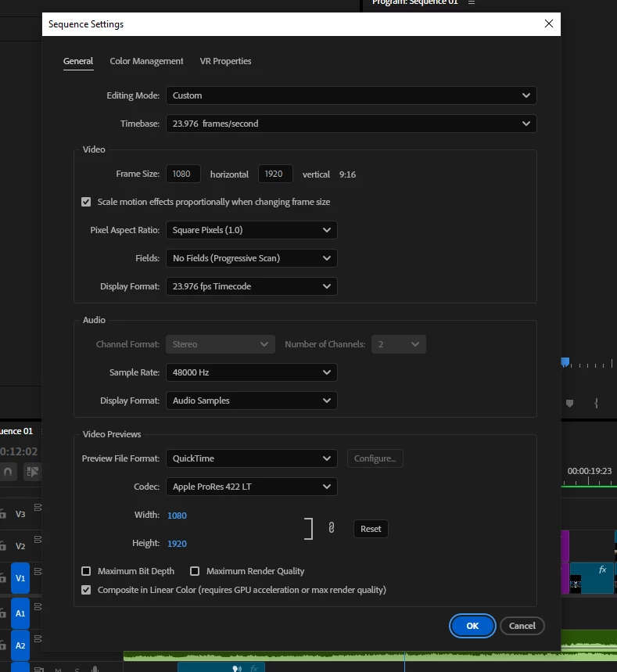Open Codec dropdown showing Apple ProRes 422 LT
This screenshot has width=617, height=672.
click(252, 487)
